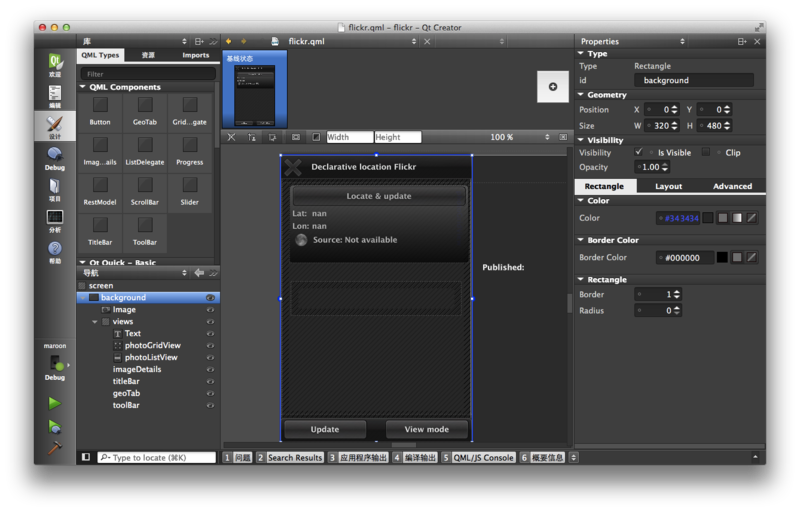Open the flickr.qml file selector dropdown
This screenshot has height=512, width=800.
[352, 41]
